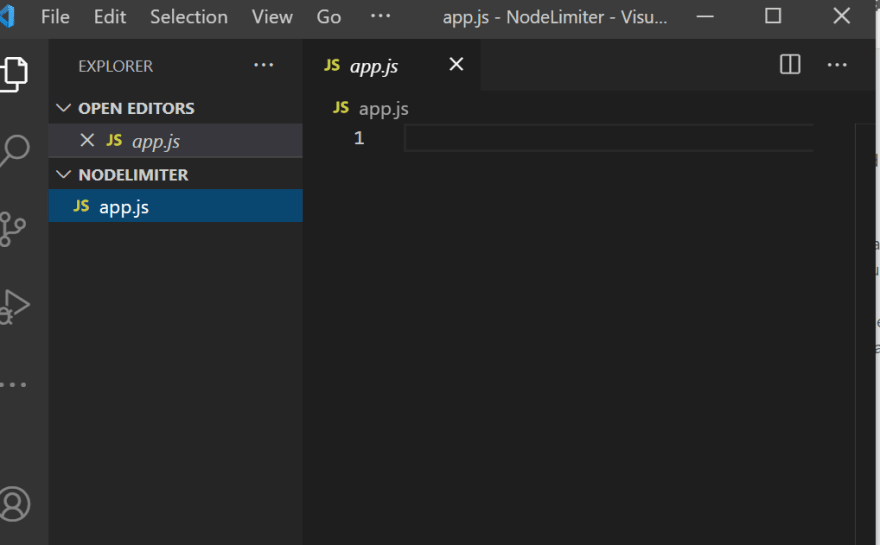880x545 pixels.
Task: Open the View menu
Action: click(x=272, y=17)
